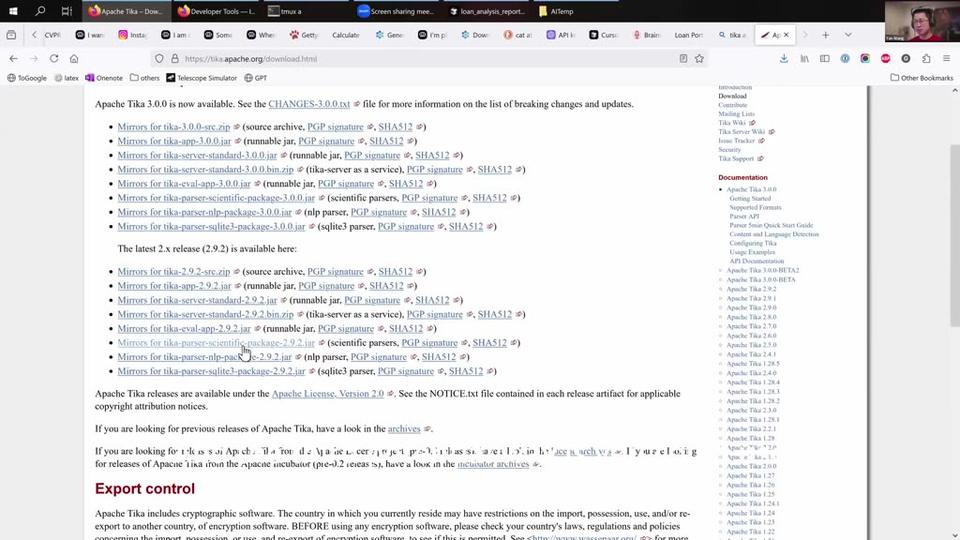This screenshot has width=960, height=540.
Task: Open the Onenote bookmark
Action: click(x=103, y=78)
